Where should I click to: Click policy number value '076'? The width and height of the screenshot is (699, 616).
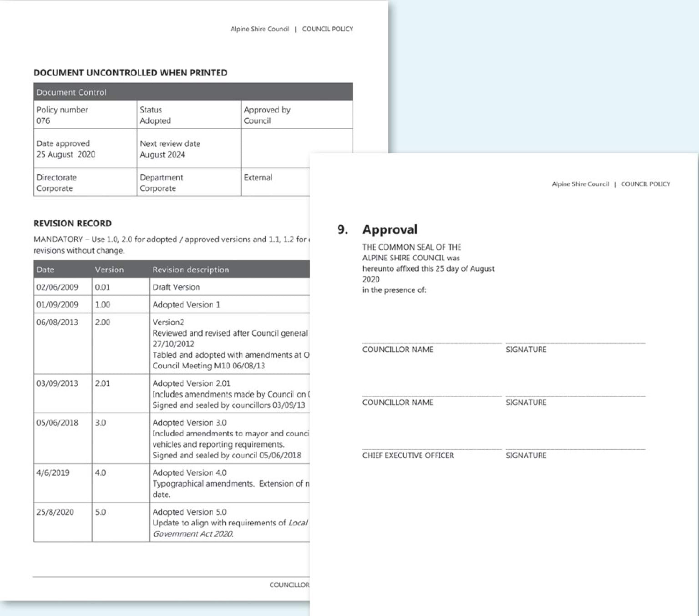pos(43,121)
